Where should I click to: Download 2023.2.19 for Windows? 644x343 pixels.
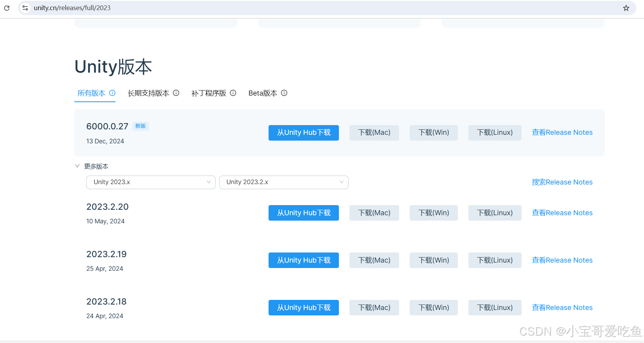(x=434, y=260)
